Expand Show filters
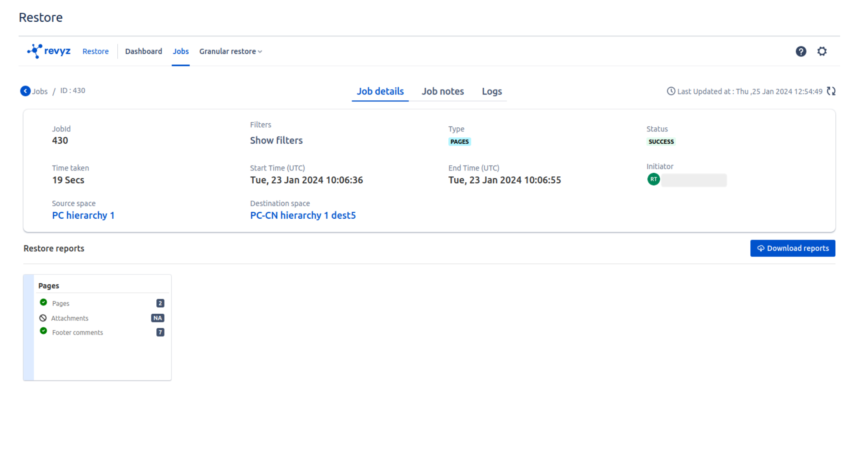This screenshot has width=868, height=466. coord(276,140)
